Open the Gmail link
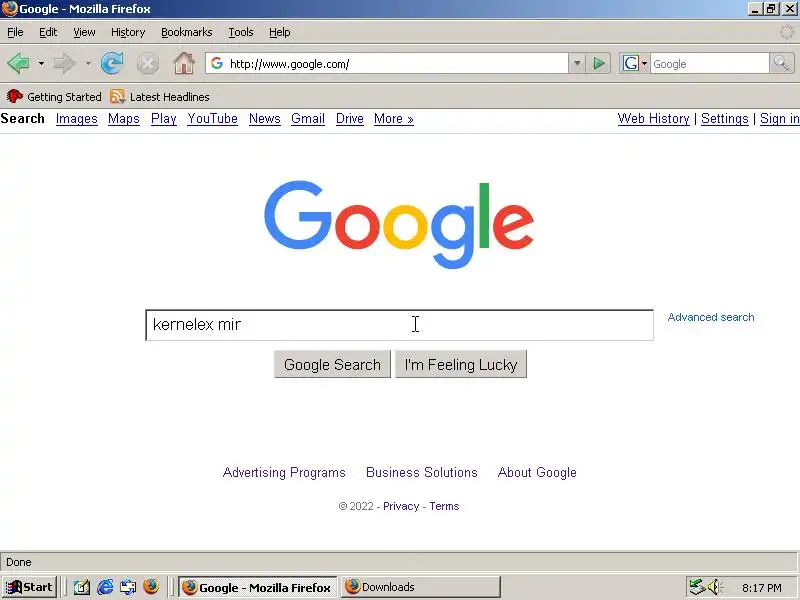Viewport: 800px width, 600px height. click(x=308, y=119)
